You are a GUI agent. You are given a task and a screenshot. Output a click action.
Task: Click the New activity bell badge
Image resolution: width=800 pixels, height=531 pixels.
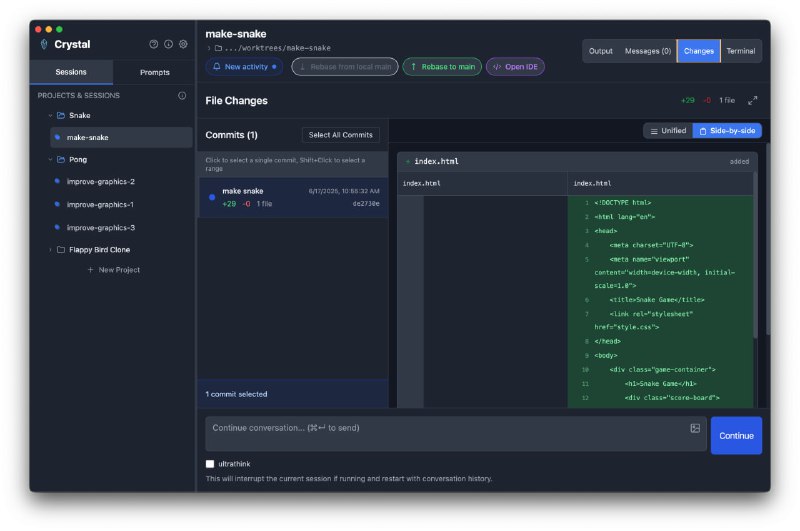click(244, 67)
